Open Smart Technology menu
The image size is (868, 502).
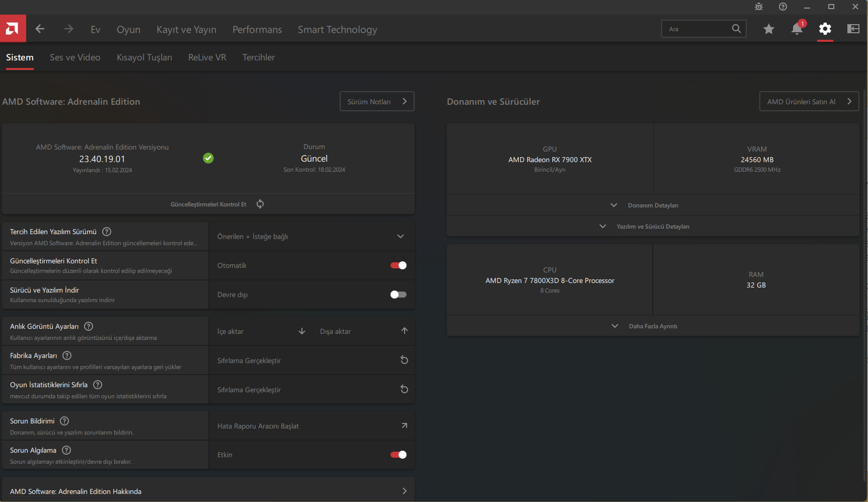pyautogui.click(x=337, y=30)
